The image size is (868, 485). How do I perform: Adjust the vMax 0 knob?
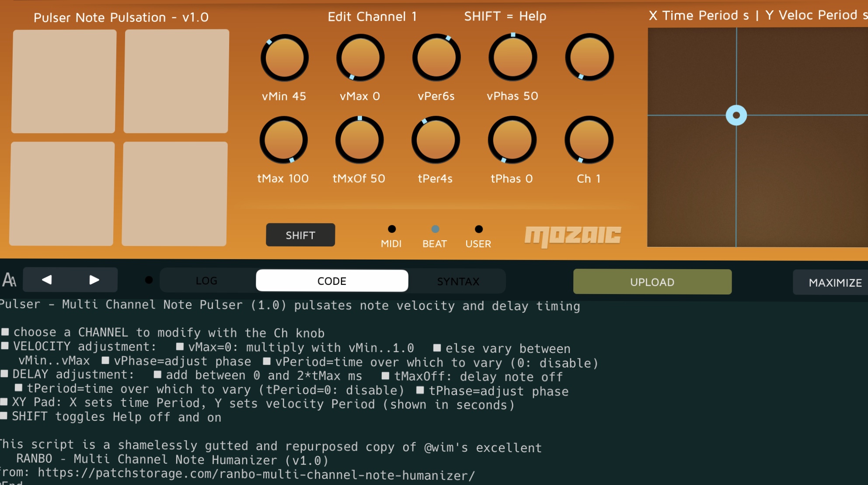pyautogui.click(x=360, y=58)
